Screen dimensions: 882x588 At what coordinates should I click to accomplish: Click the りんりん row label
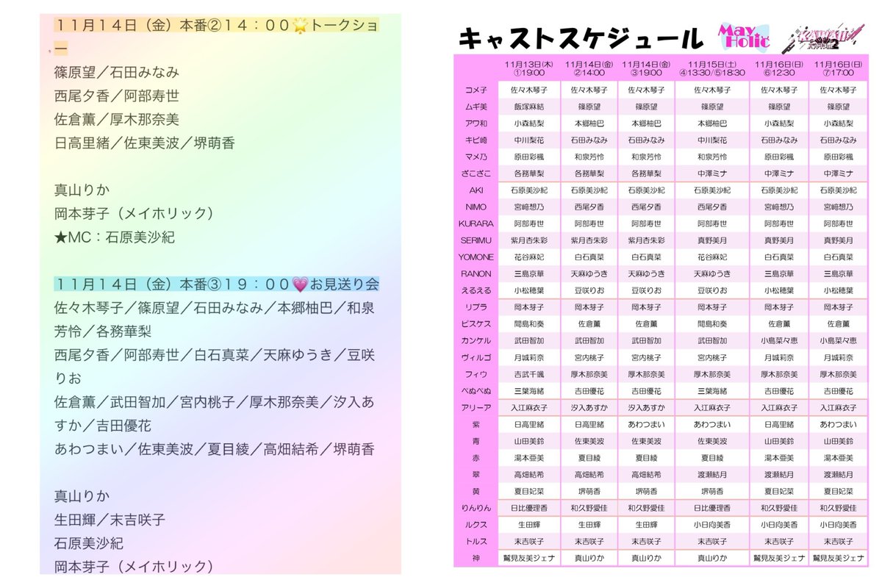pos(476,509)
